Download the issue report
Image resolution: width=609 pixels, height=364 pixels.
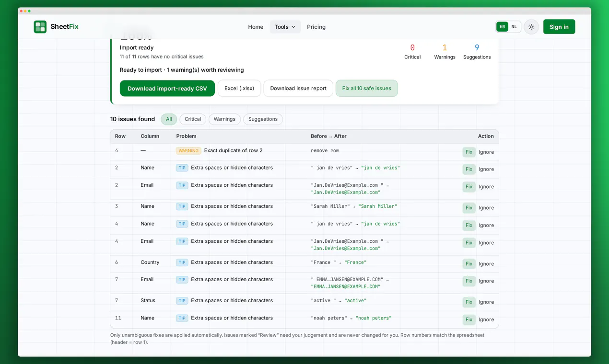(x=298, y=88)
